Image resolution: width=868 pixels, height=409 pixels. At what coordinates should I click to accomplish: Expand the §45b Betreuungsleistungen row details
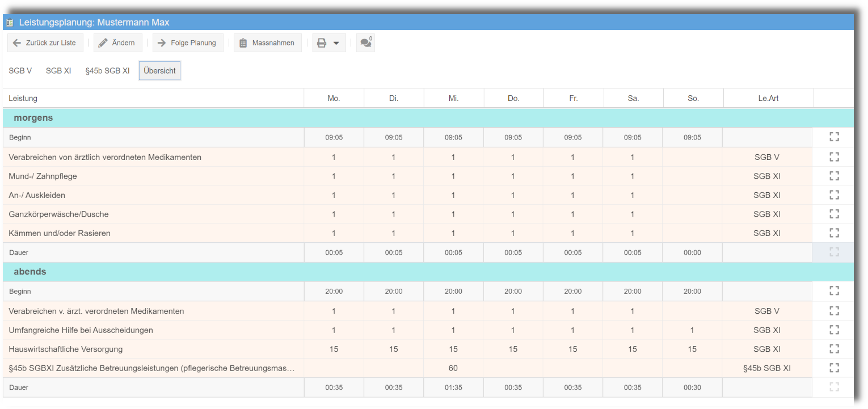pyautogui.click(x=833, y=368)
